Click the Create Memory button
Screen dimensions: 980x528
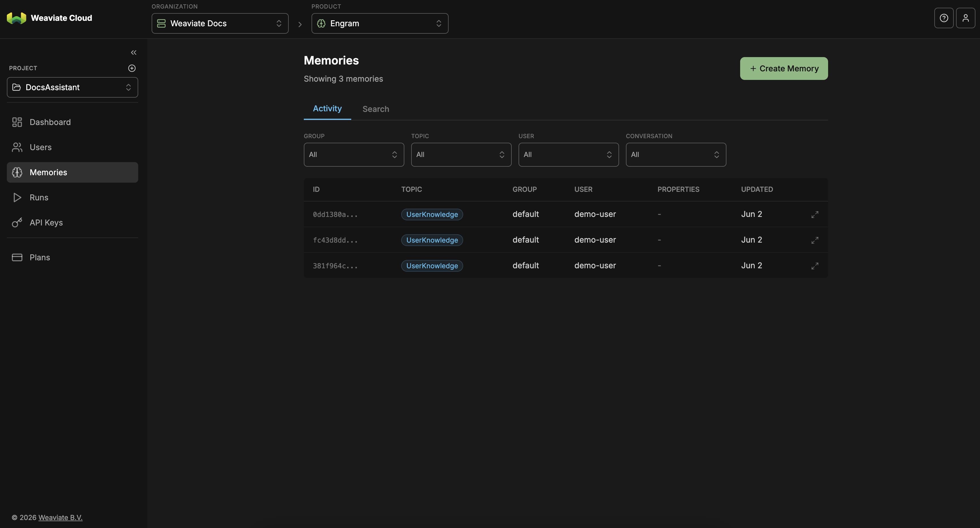(x=784, y=68)
